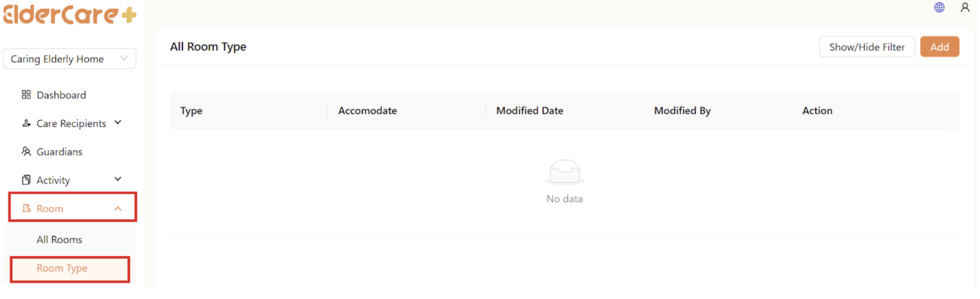Click the Guardians sidebar icon
This screenshot has width=980, height=299.
(26, 151)
